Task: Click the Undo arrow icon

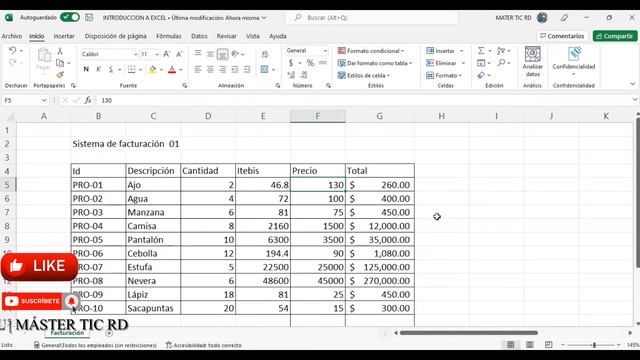Action: coord(13,51)
